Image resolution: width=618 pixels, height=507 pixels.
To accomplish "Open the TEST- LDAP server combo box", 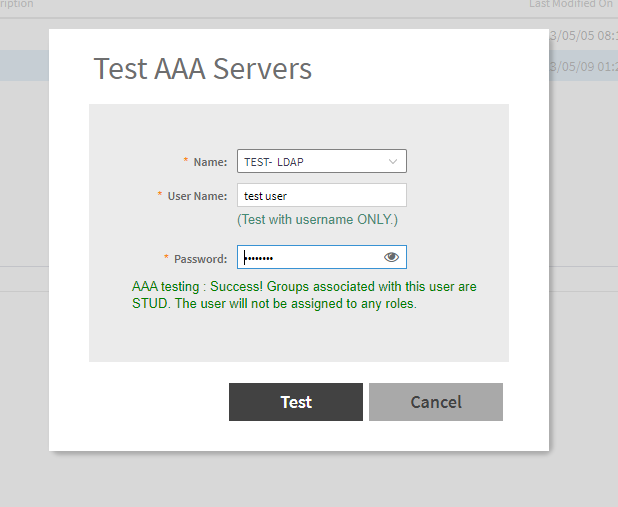I will coord(310,161).
